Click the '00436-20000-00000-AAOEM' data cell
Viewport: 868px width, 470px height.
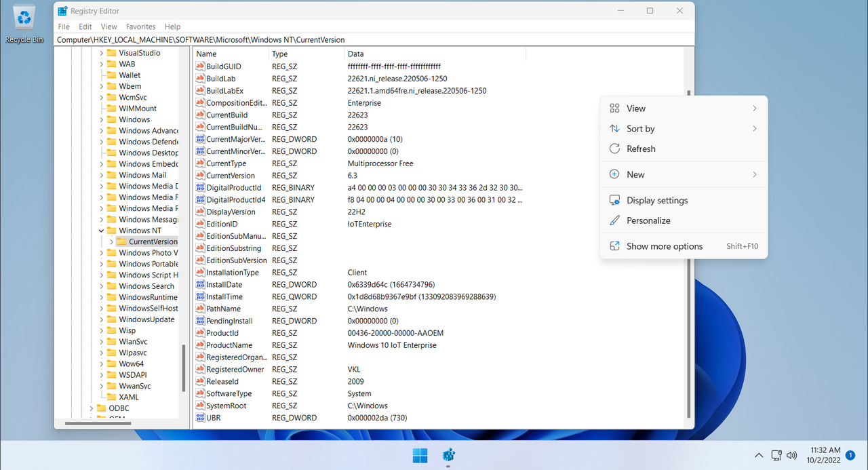(x=395, y=333)
